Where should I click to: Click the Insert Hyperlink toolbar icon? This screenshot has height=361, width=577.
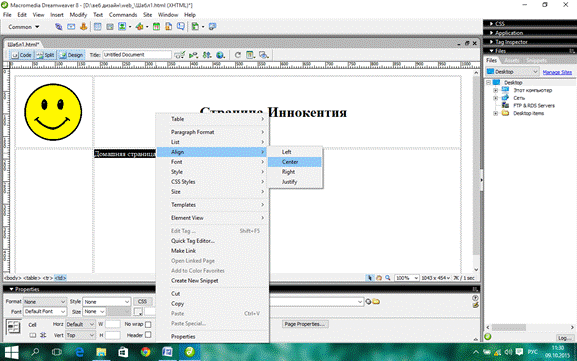[x=59, y=27]
